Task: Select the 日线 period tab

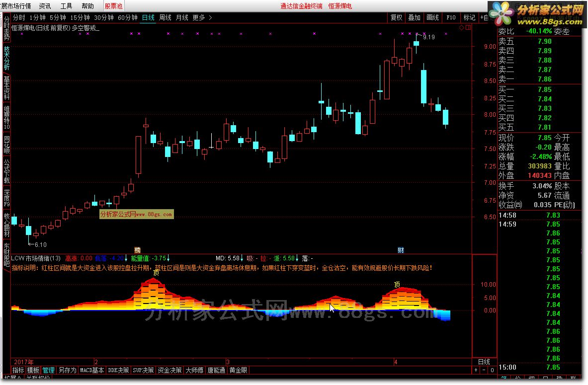Action: pyautogui.click(x=148, y=17)
